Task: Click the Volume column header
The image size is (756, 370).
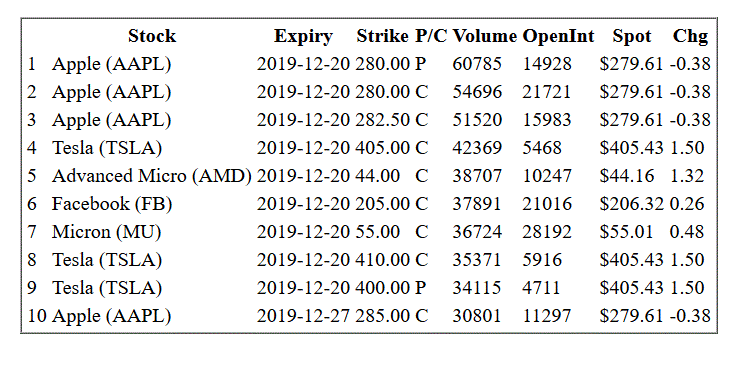Action: click(485, 36)
